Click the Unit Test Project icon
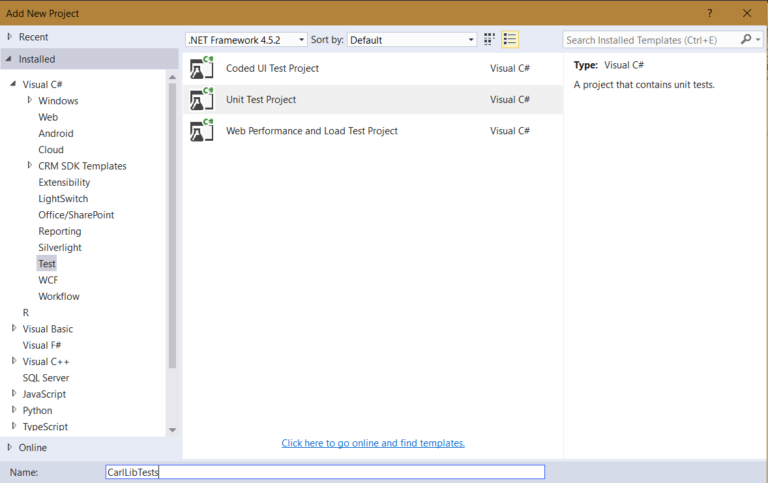This screenshot has width=768, height=483. pos(202,99)
